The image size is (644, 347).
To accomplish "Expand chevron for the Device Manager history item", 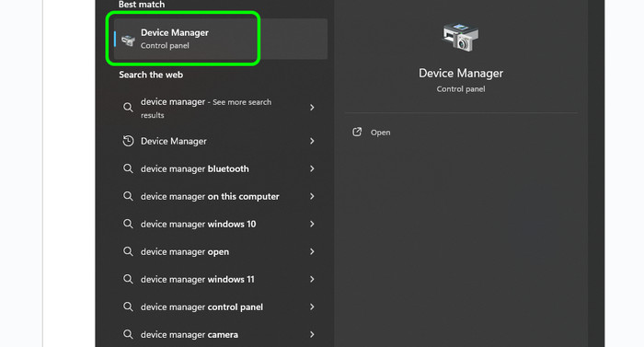I will [x=312, y=141].
